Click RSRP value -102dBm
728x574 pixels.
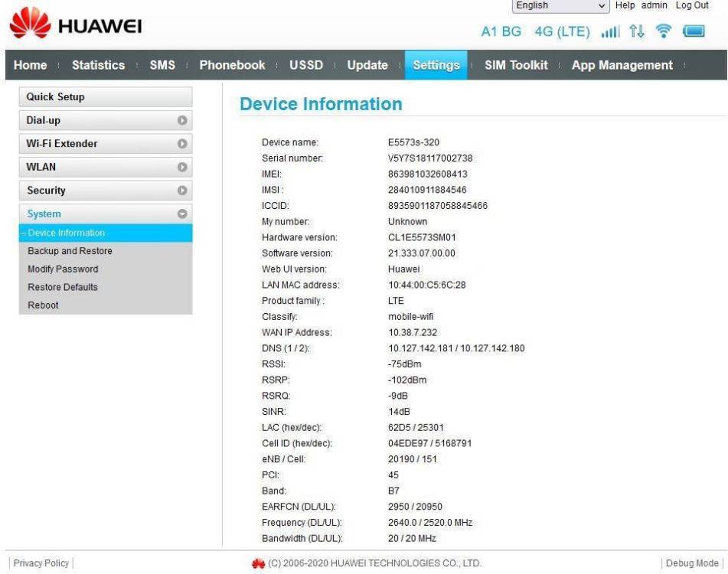[407, 380]
